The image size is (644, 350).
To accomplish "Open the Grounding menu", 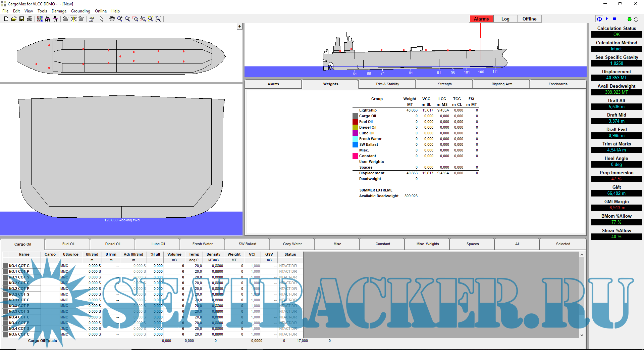I will [80, 11].
